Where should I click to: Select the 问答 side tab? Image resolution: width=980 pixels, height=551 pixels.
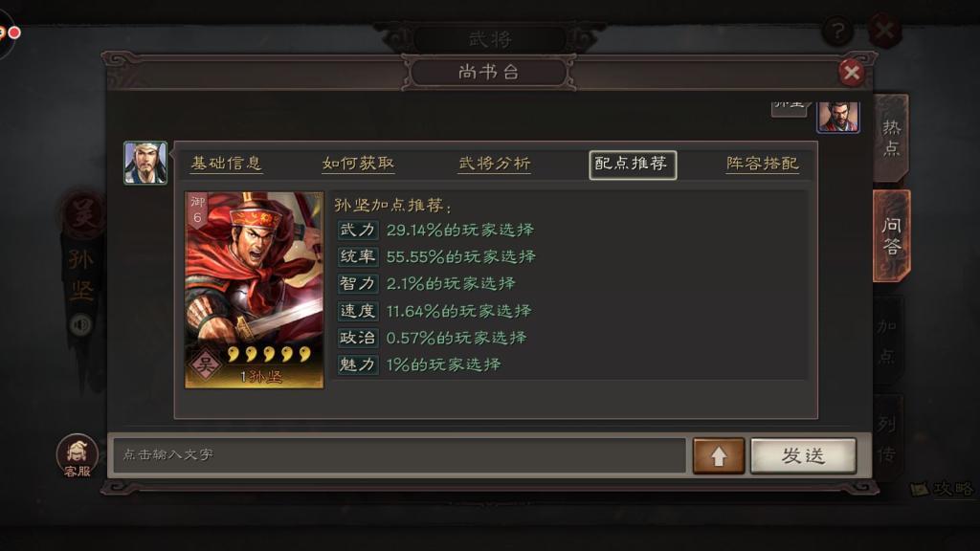pyautogui.click(x=891, y=235)
